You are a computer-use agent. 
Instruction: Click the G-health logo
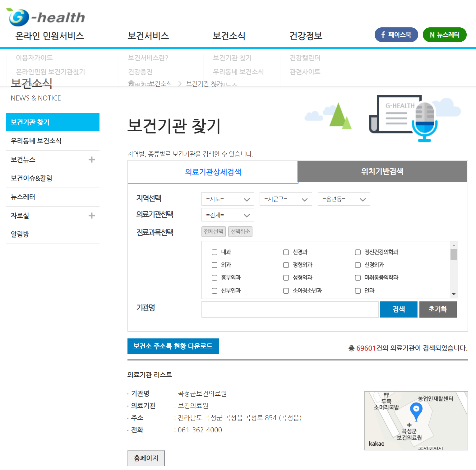(x=45, y=17)
